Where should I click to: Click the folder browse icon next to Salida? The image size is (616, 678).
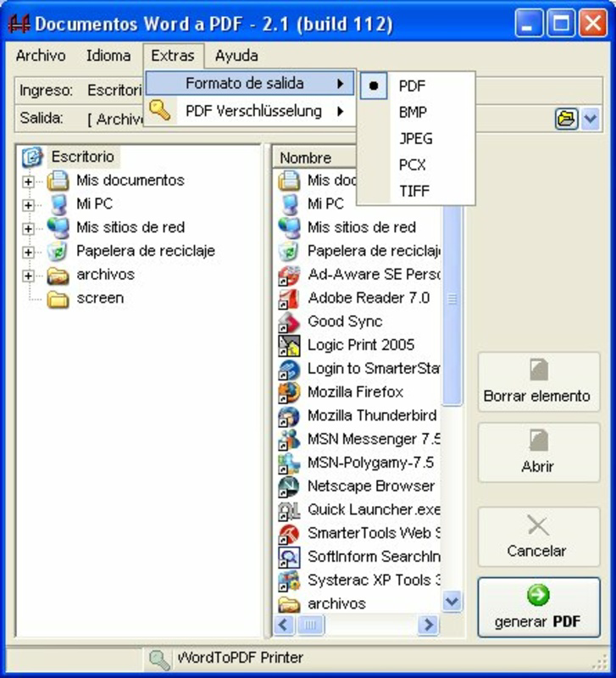coord(566,118)
